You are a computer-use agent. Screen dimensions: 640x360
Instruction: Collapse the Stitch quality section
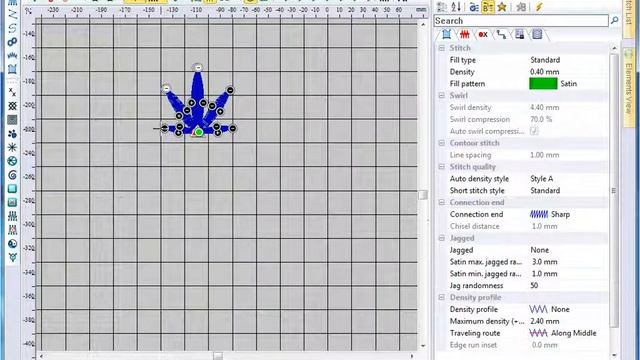click(442, 167)
